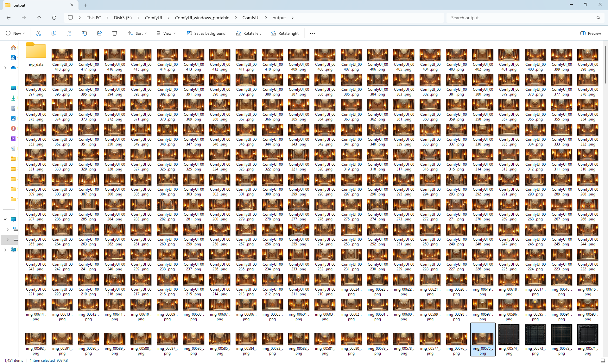This screenshot has width=608, height=364.
Task: Open a new tab
Action: tap(85, 5)
